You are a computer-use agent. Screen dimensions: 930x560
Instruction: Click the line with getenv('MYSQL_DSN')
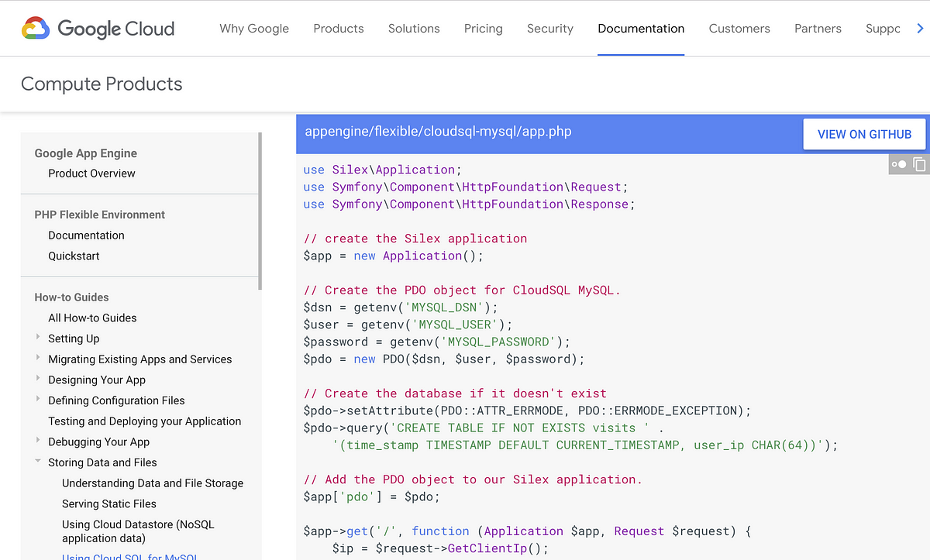pos(401,307)
